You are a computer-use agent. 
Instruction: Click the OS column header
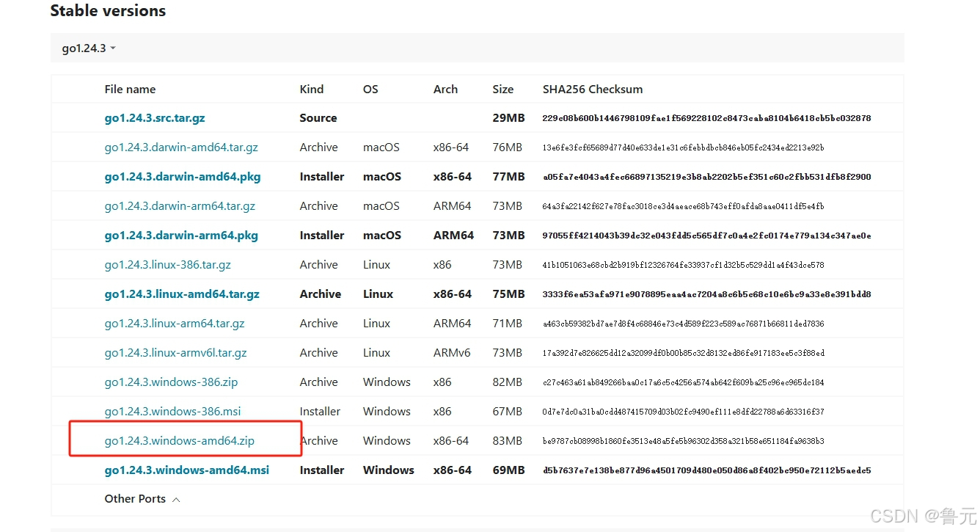[370, 89]
